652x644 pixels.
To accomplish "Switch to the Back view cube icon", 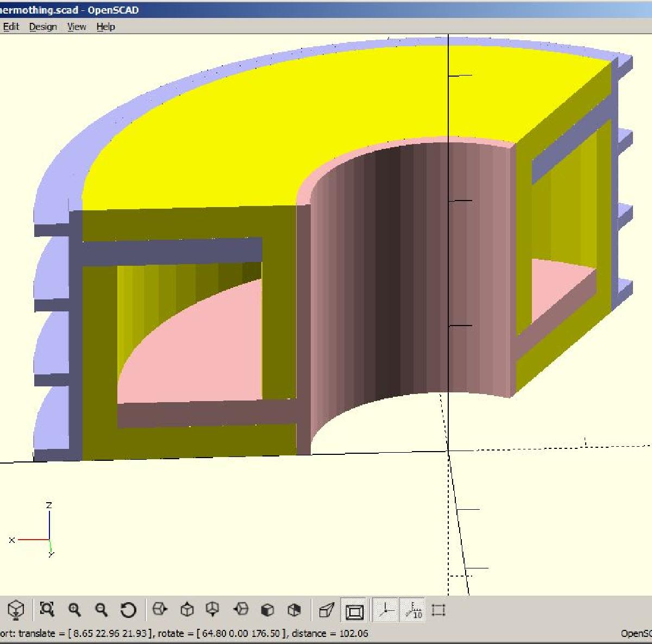I will (294, 610).
